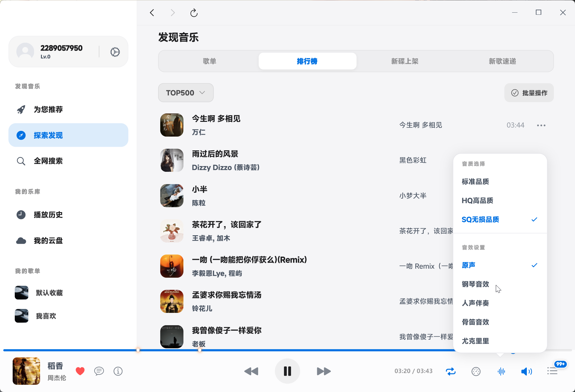Select 标准品质 audio quality
575x392 pixels.
(475, 181)
